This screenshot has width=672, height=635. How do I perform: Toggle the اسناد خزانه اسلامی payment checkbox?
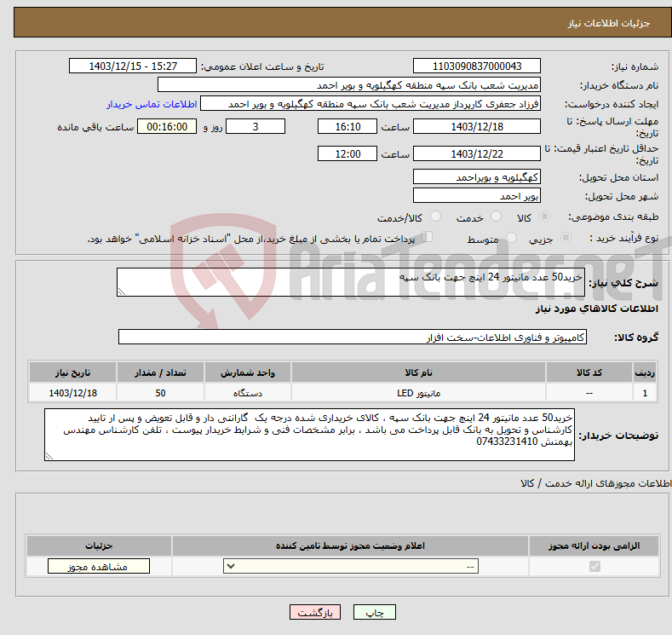click(x=428, y=237)
